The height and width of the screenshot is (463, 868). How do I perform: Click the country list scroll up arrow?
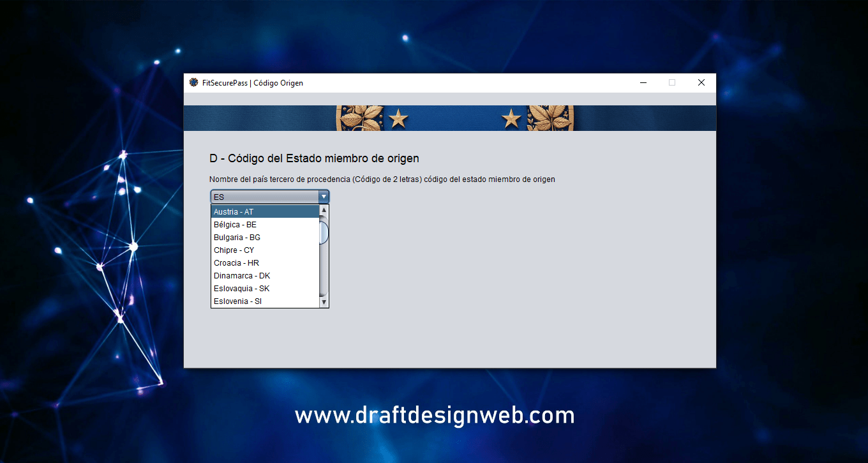tap(324, 210)
